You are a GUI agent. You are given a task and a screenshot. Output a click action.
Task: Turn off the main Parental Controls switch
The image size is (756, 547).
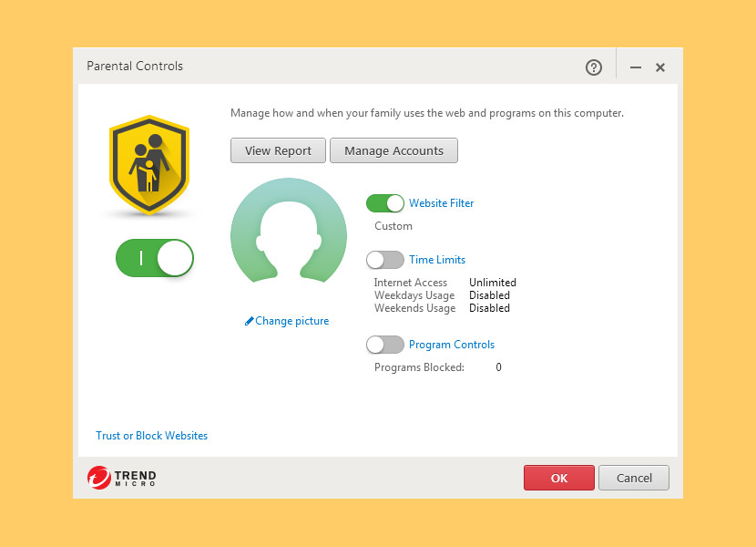pos(154,258)
